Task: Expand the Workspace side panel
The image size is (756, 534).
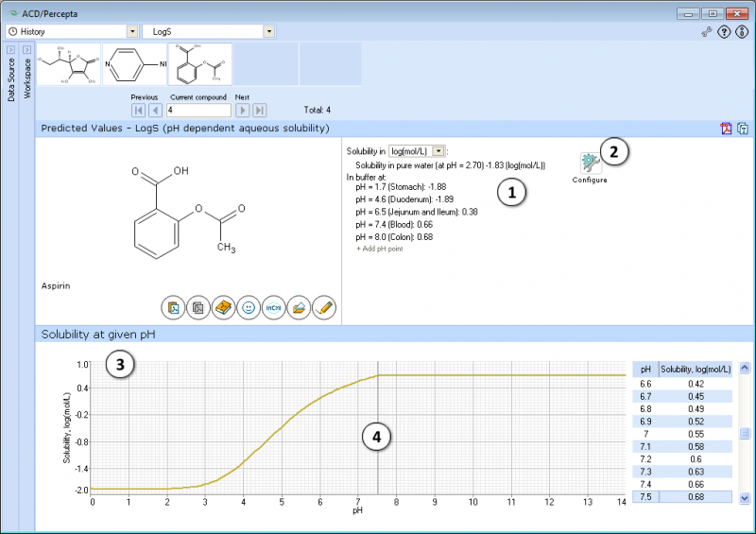Action: coord(27,50)
